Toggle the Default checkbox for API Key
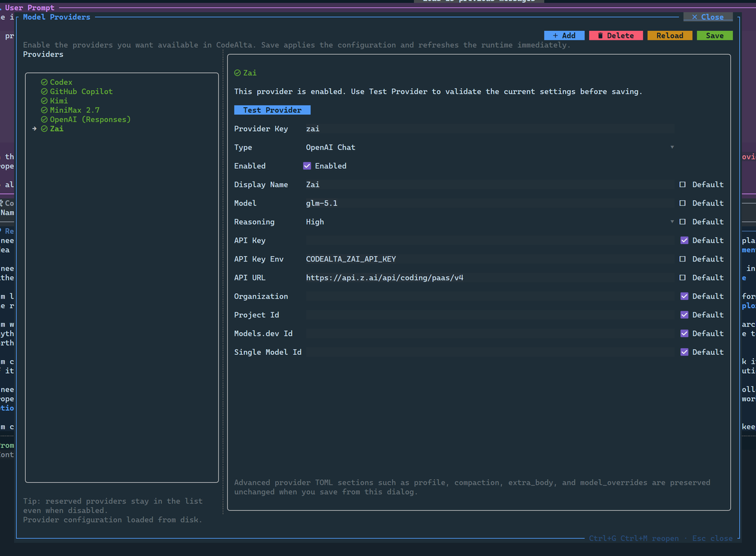Image resolution: width=756 pixels, height=556 pixels. click(684, 240)
